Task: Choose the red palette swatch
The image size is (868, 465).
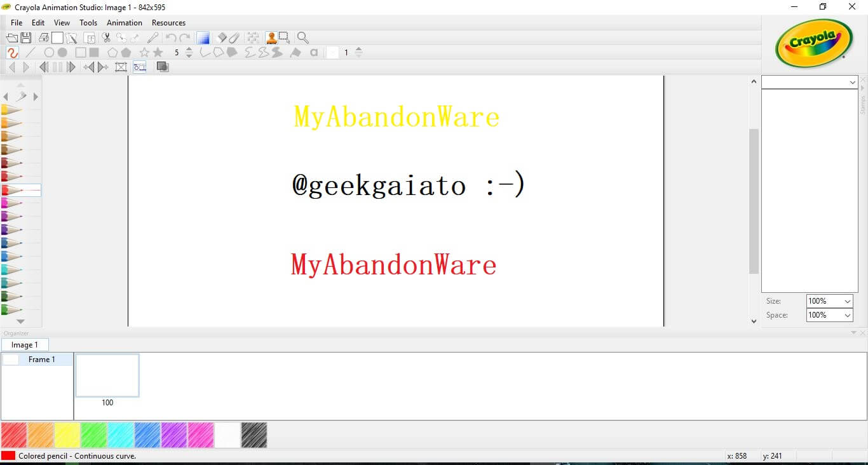Action: coord(14,435)
